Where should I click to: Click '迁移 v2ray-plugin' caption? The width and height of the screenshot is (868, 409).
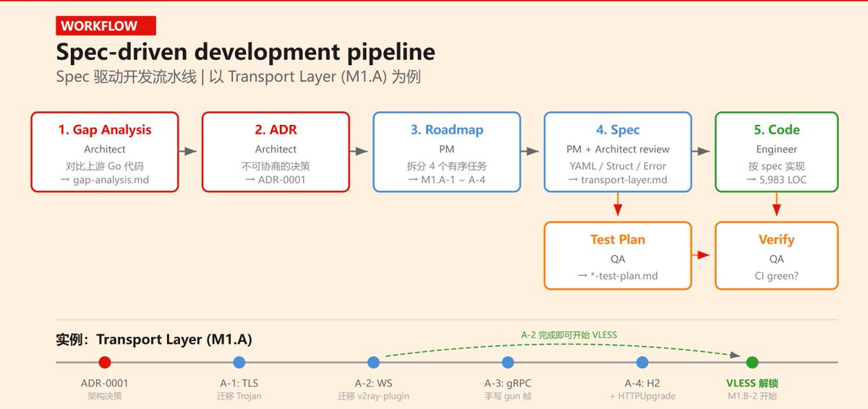pyautogui.click(x=373, y=396)
